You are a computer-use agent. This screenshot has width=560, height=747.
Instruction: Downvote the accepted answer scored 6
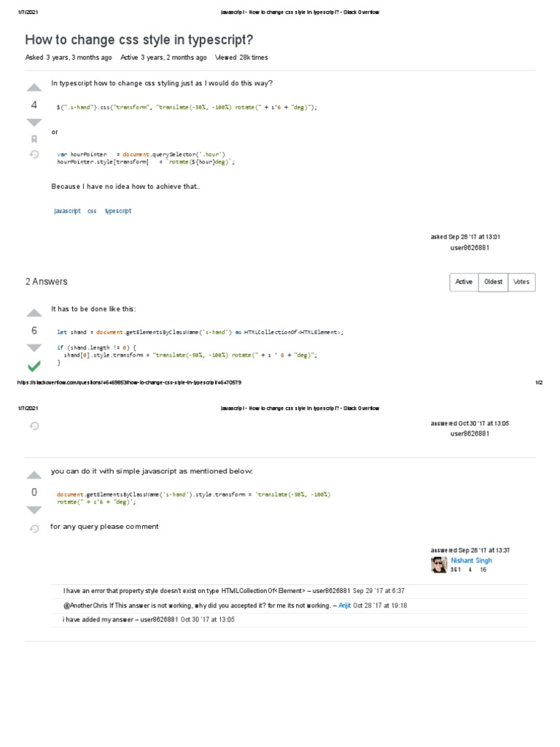coord(34,348)
